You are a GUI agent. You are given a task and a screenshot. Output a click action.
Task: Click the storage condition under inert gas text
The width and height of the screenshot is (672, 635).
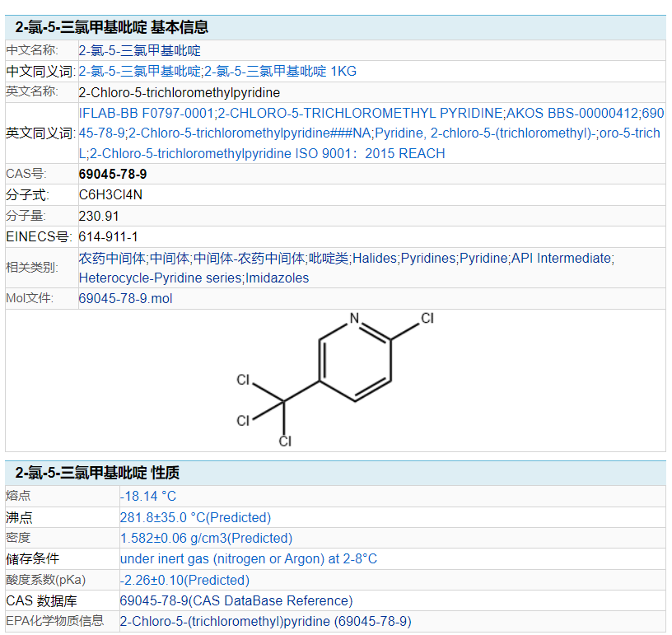(x=249, y=558)
